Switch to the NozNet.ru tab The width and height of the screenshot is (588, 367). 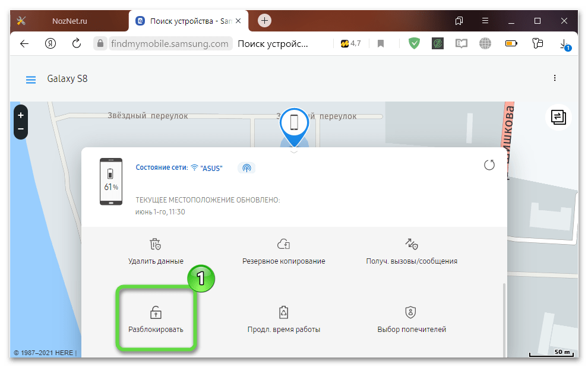69,21
